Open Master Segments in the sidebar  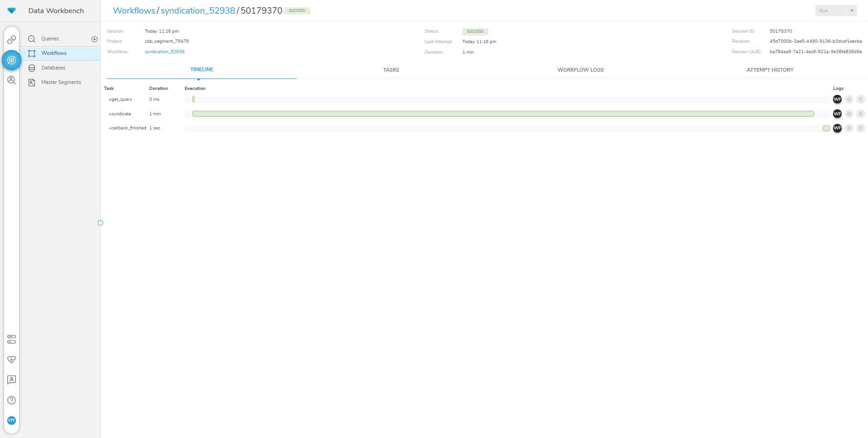pyautogui.click(x=61, y=83)
